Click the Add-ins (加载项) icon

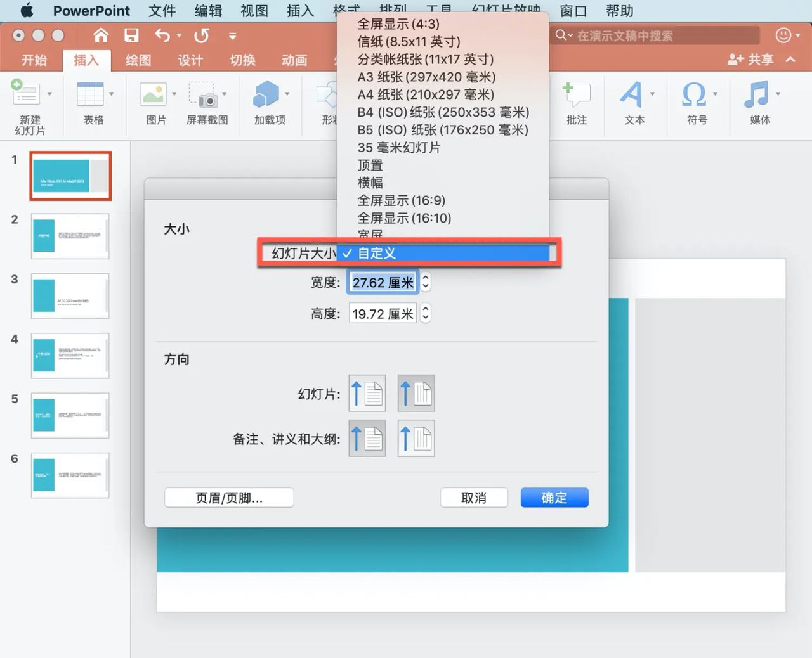[266, 94]
